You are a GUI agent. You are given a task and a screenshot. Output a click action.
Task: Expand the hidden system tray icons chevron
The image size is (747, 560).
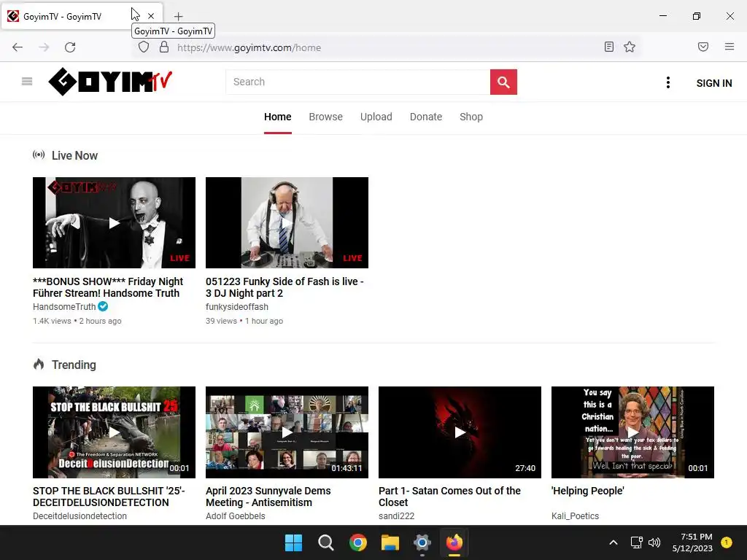point(614,542)
